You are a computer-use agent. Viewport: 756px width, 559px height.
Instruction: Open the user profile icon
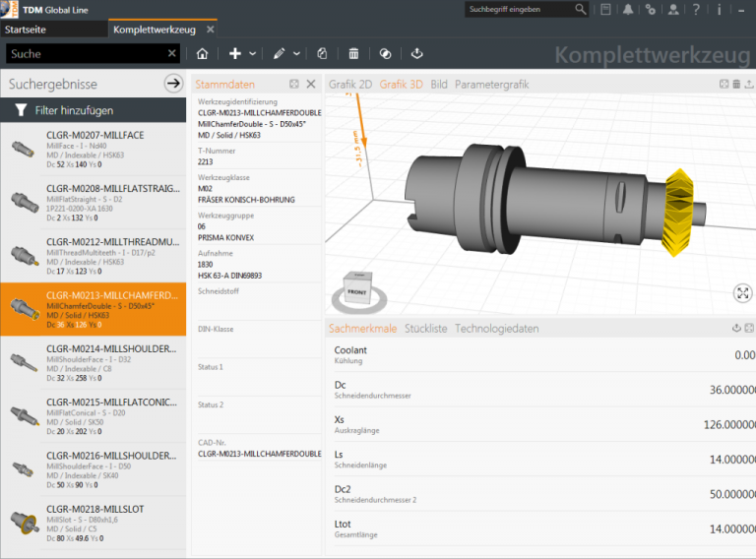coord(673,9)
